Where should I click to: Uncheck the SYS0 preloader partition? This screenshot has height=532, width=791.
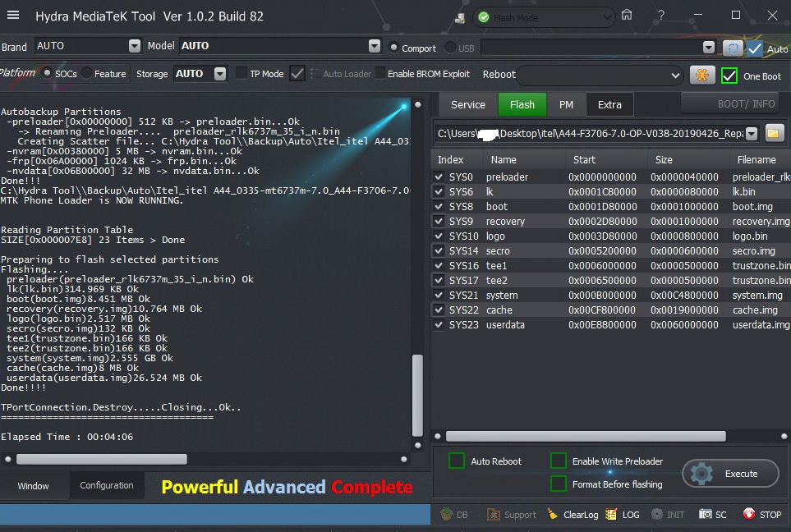[439, 177]
